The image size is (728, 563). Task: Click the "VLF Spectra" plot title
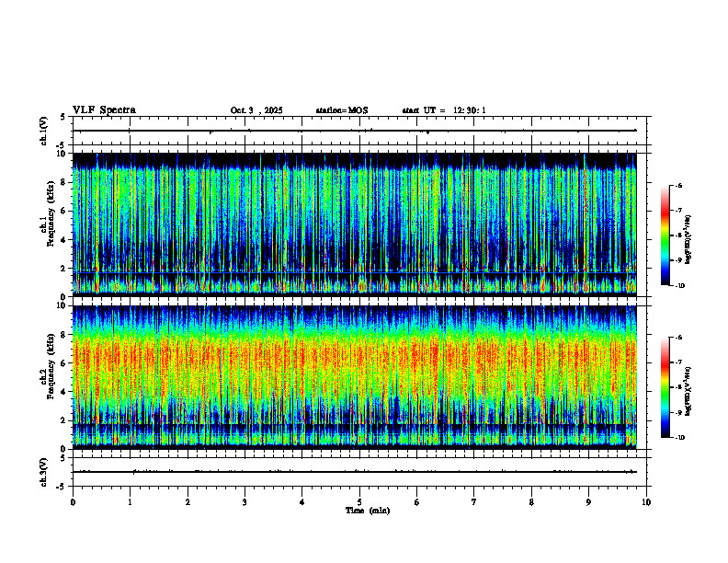click(x=104, y=110)
